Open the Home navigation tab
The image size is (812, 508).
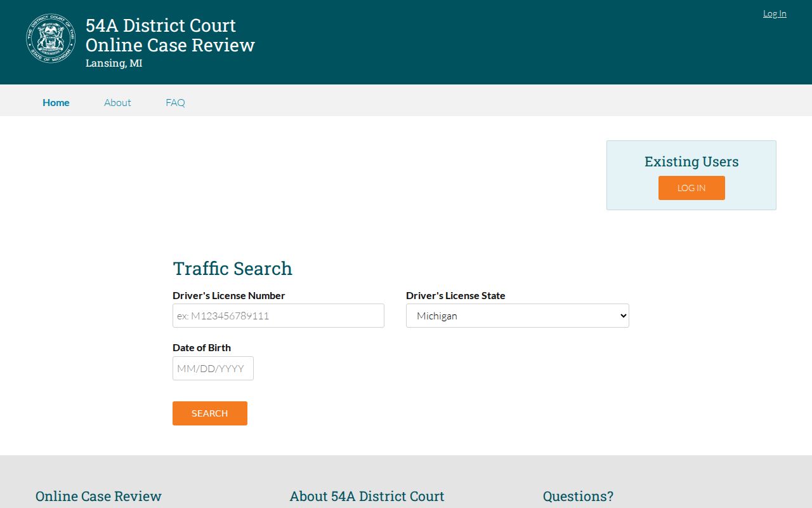56,102
